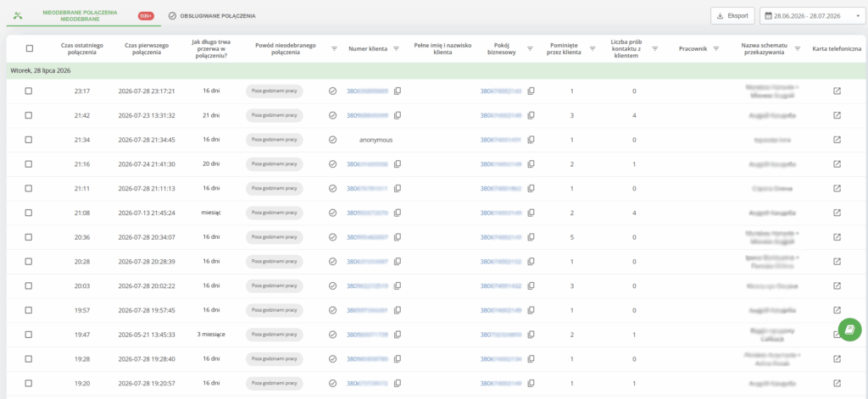This screenshot has height=399, width=868.
Task: Click the Czas pierwszego połączenia column header
Action: click(147, 48)
